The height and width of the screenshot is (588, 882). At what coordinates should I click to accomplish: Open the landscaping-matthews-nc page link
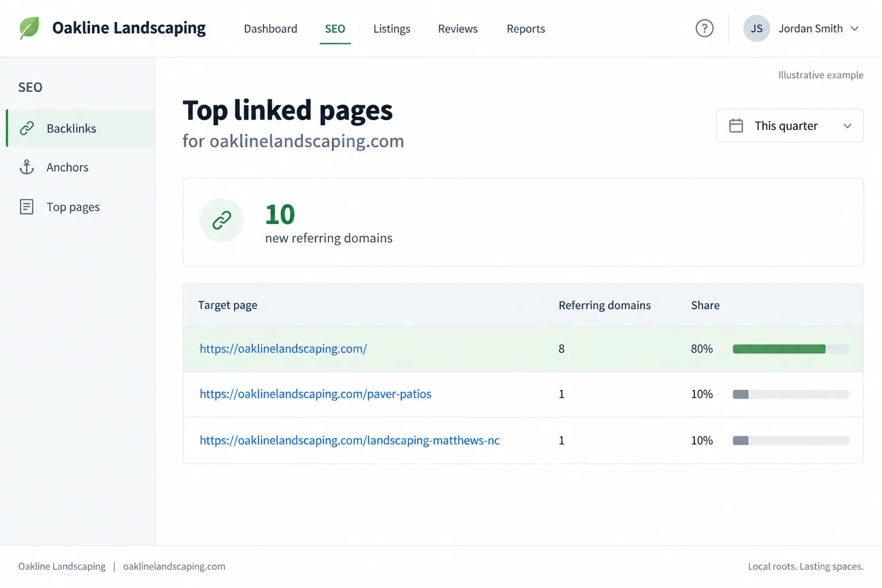[x=350, y=440]
